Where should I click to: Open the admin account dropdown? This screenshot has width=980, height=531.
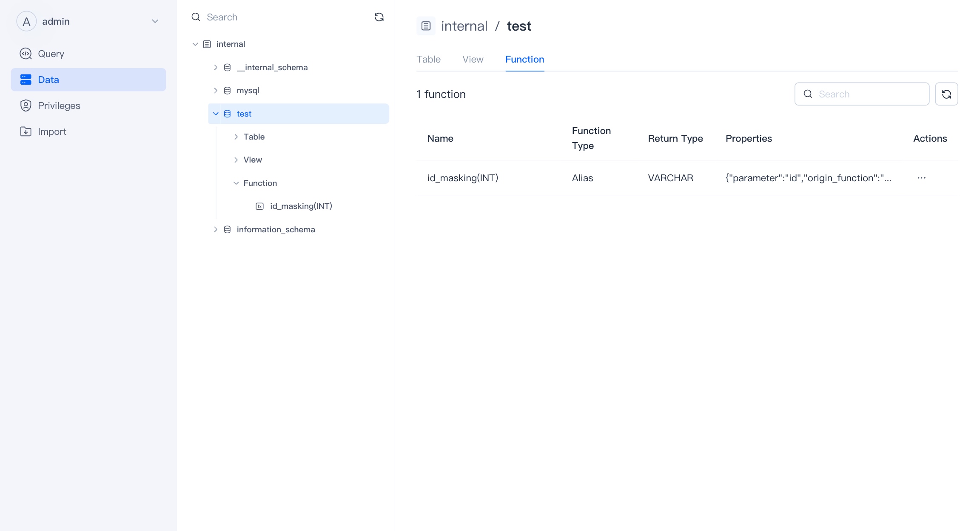pos(155,21)
